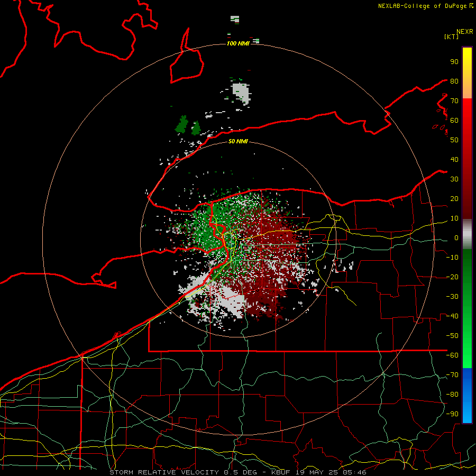This screenshot has width=476, height=476.
Task: Click the 70 value on the velocity scale
Action: pos(454,101)
